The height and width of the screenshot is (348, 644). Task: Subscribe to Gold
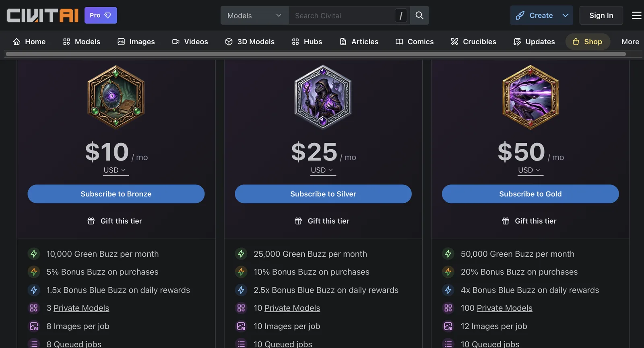[530, 194]
